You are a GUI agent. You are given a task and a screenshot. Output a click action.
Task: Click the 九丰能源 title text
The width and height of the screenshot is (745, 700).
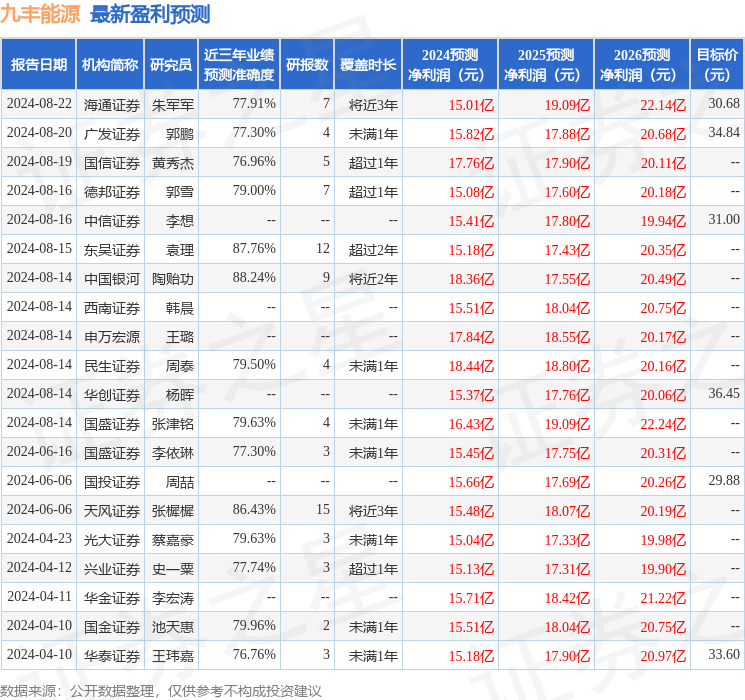click(40, 14)
